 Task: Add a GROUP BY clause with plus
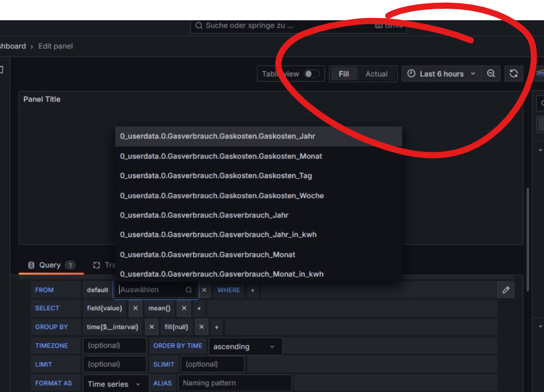(216, 327)
